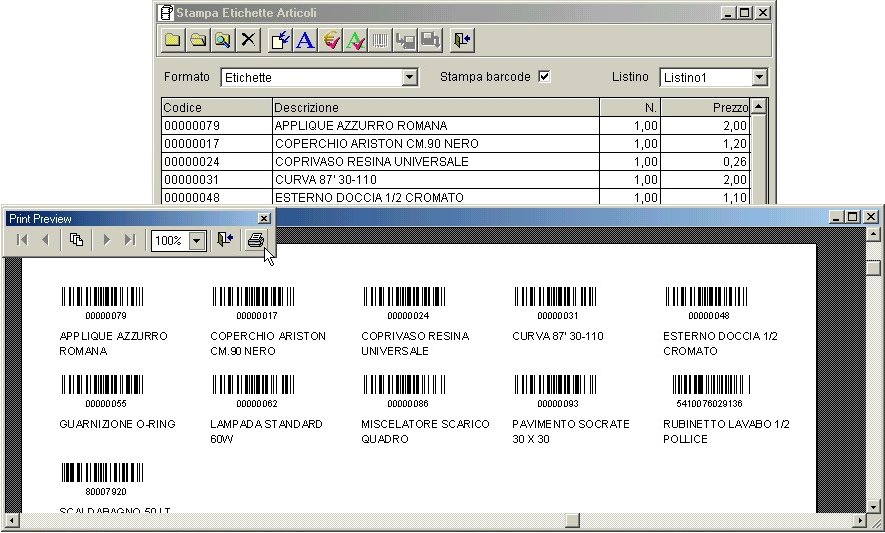Image resolution: width=885 pixels, height=533 pixels.
Task: Open the 100% zoom dropdown in Print Preview
Action: pyautogui.click(x=196, y=241)
